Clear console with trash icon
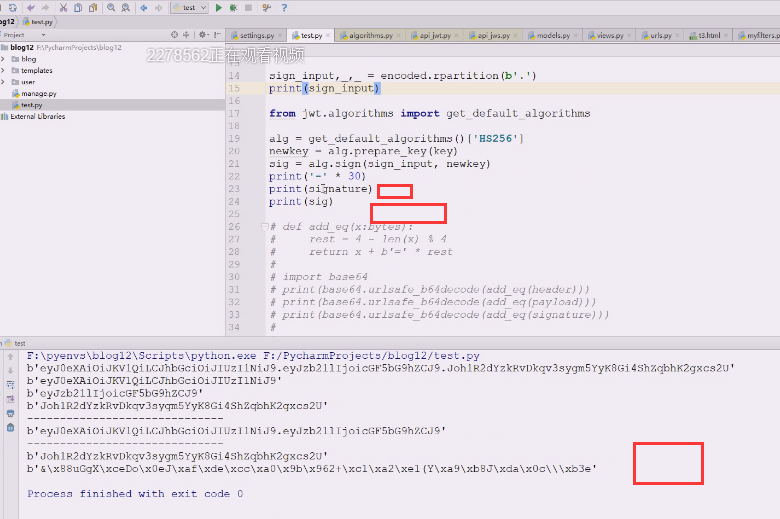 click(x=10, y=428)
